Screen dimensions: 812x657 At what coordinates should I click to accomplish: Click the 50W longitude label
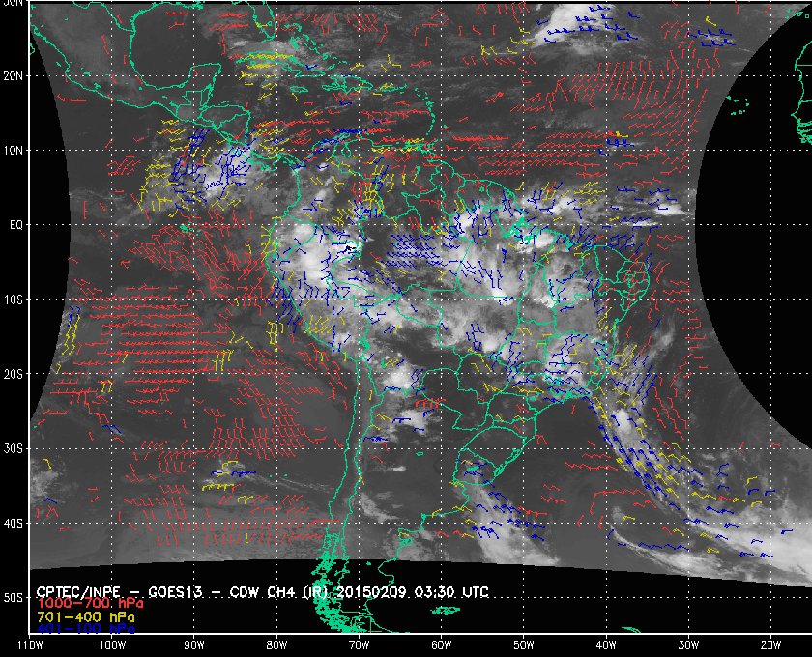[524, 645]
